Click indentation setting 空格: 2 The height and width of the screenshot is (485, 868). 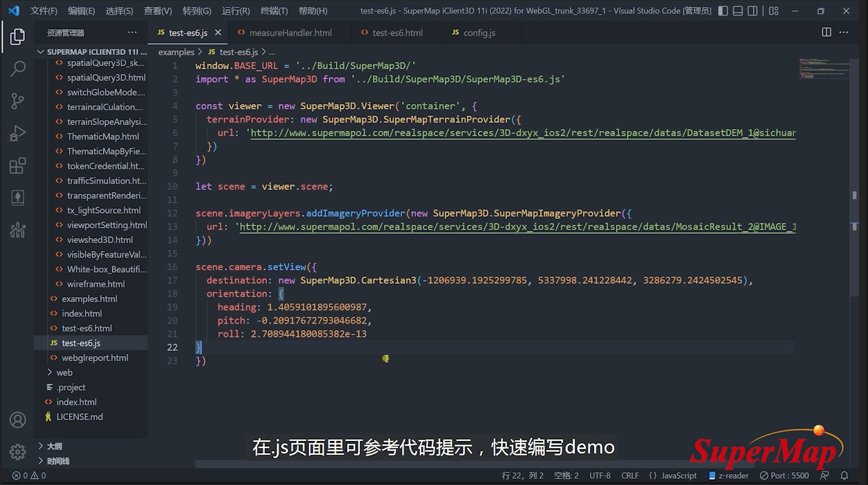pyautogui.click(x=566, y=476)
